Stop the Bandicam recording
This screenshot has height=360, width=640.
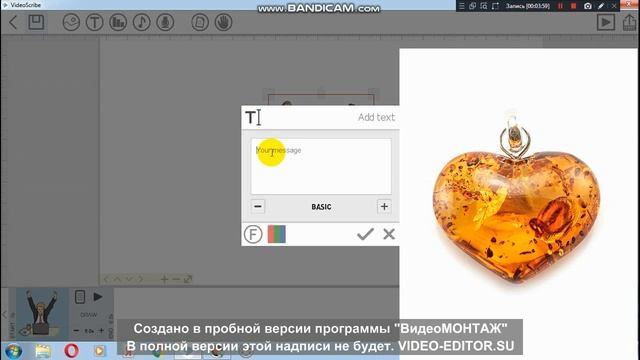click(x=573, y=6)
